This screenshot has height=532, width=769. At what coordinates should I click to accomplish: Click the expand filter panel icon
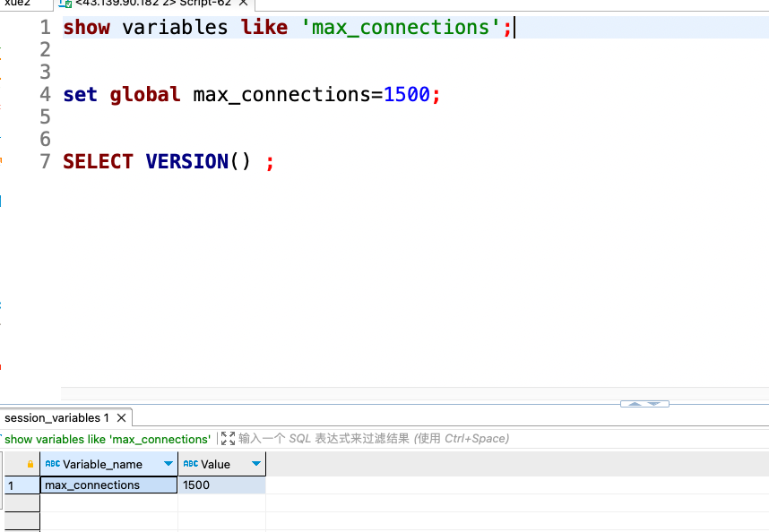(228, 439)
